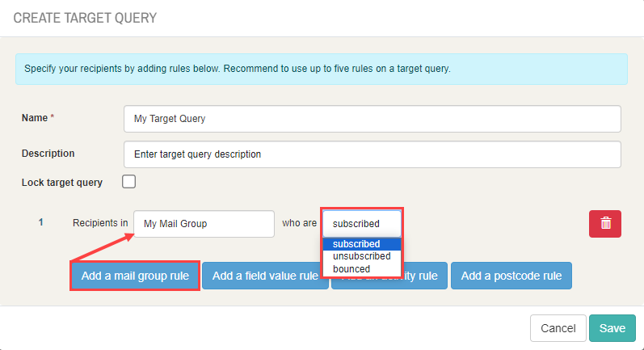Click the Create Target Query dialog title
The height and width of the screenshot is (350, 644).
point(85,18)
